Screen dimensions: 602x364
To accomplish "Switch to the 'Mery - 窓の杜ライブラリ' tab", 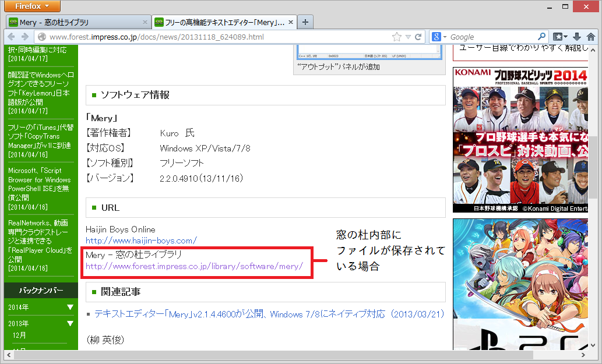I will [78, 22].
